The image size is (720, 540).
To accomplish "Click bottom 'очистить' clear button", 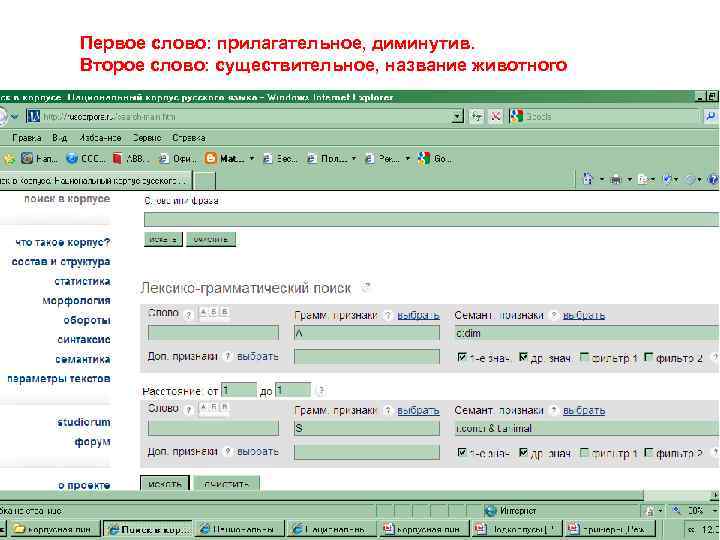I will coord(227,483).
